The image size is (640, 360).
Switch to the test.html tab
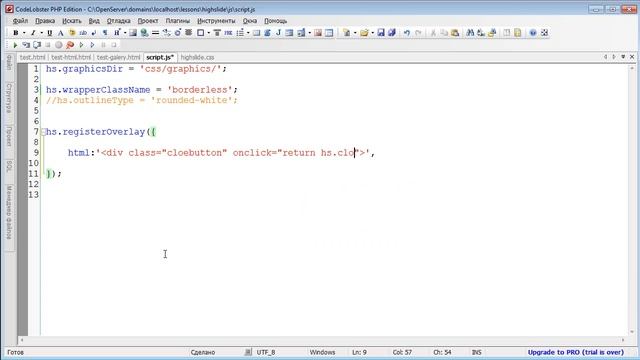[32, 57]
